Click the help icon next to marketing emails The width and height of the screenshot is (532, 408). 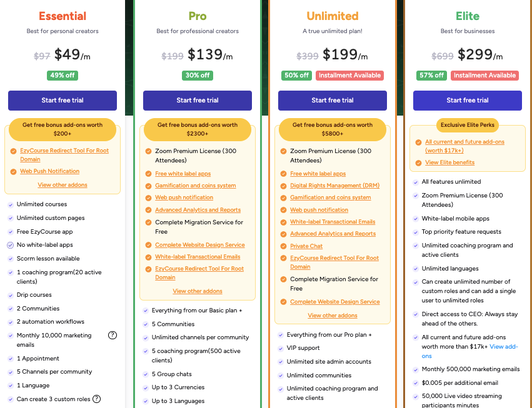(113, 335)
